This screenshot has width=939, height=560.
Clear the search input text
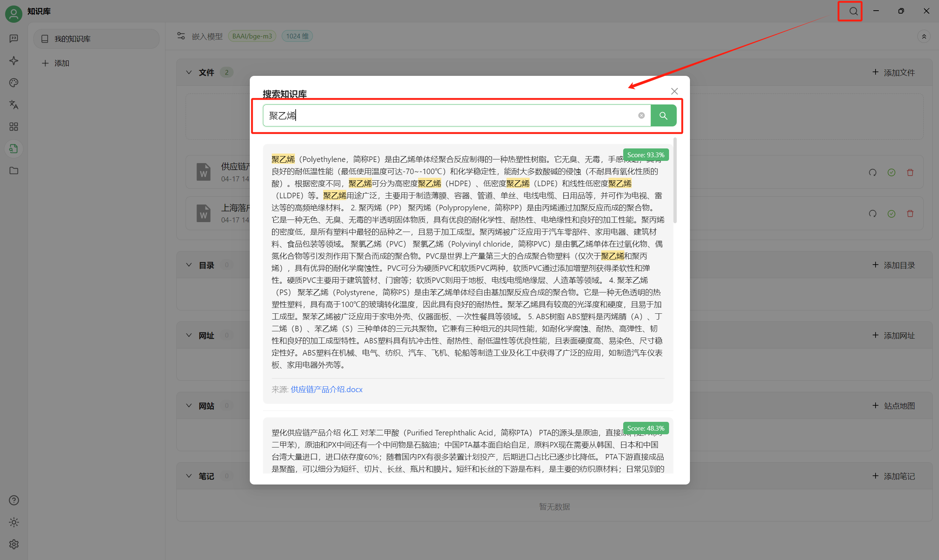click(x=641, y=115)
